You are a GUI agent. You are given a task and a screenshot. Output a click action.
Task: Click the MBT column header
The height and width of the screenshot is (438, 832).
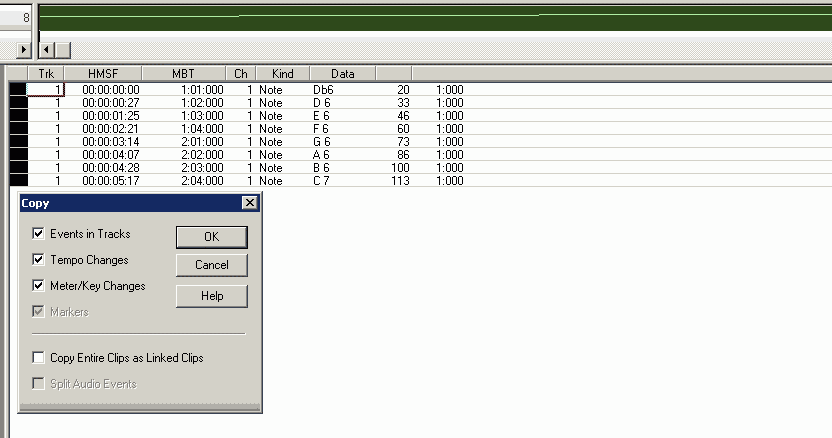[x=183, y=74]
